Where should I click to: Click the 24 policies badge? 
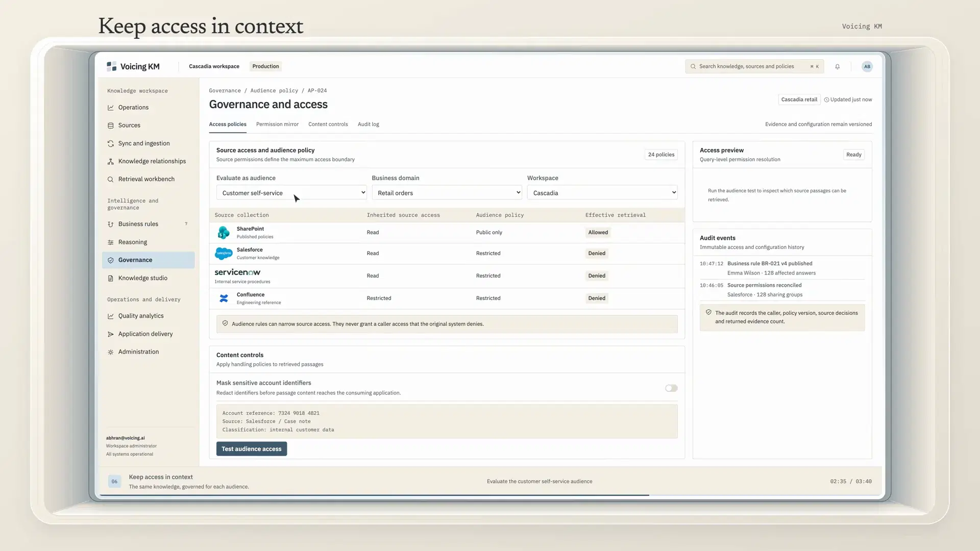click(x=661, y=155)
